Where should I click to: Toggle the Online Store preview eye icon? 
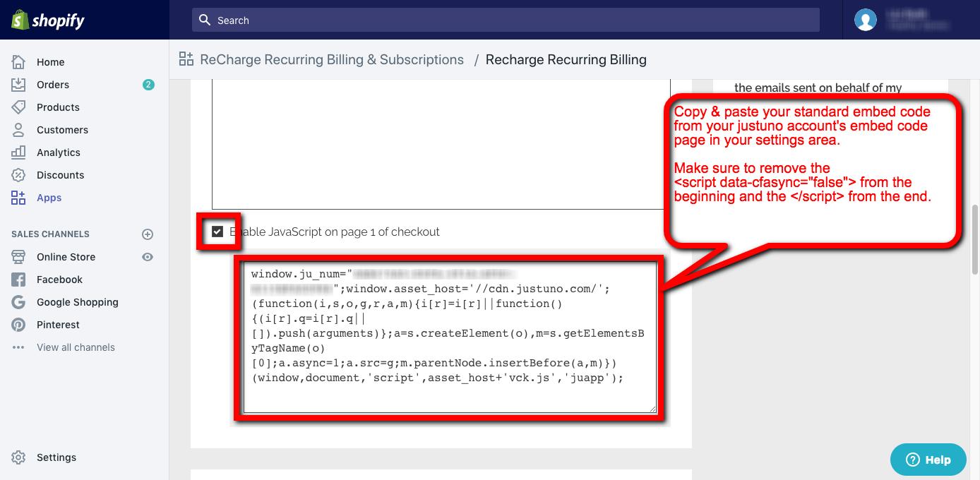click(148, 257)
